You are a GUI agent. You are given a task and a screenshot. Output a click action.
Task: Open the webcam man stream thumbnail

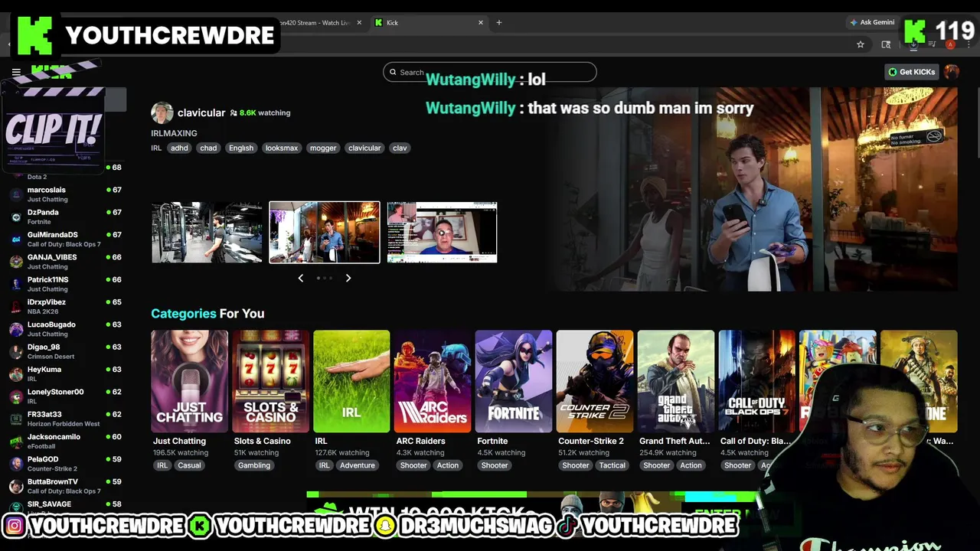click(x=443, y=233)
